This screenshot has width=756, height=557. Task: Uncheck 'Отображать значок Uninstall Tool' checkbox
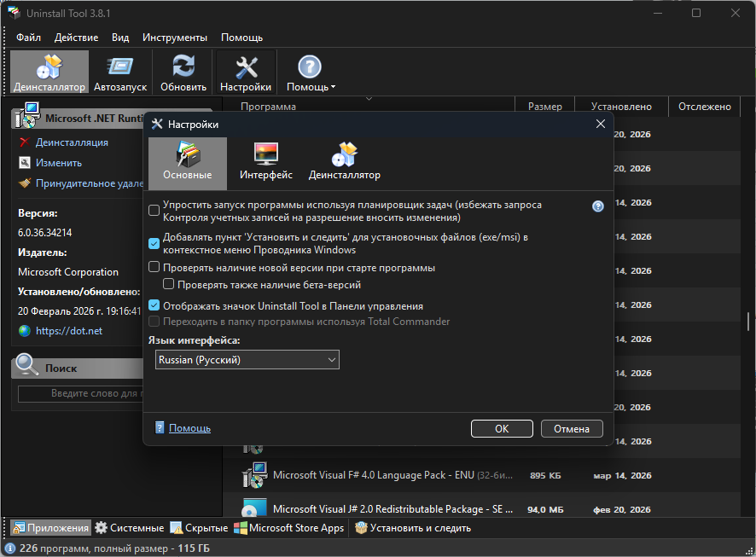click(x=154, y=305)
